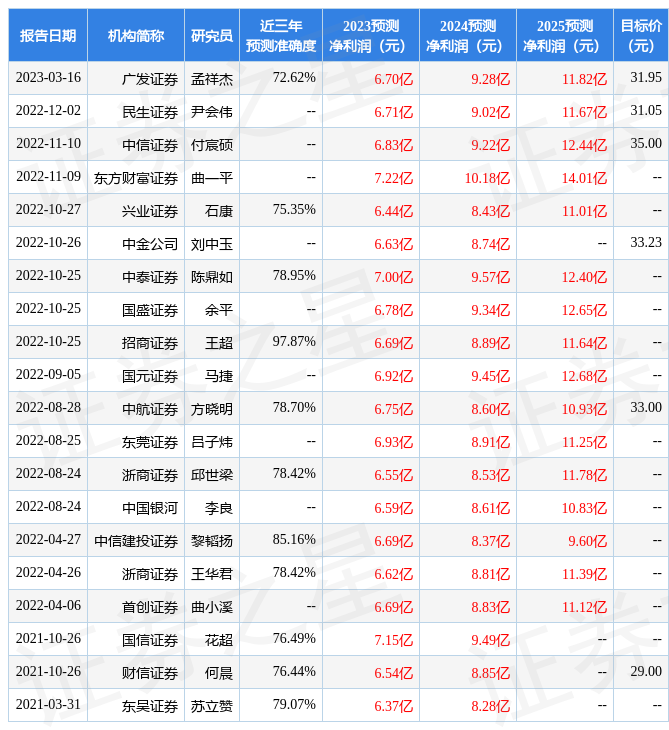Click 2023 forecast 7.00亿

[x=394, y=277]
